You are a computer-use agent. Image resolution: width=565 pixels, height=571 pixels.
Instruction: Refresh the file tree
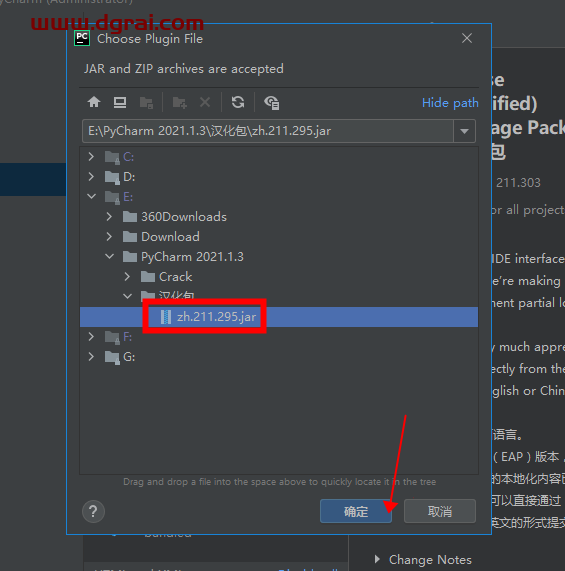click(x=238, y=102)
